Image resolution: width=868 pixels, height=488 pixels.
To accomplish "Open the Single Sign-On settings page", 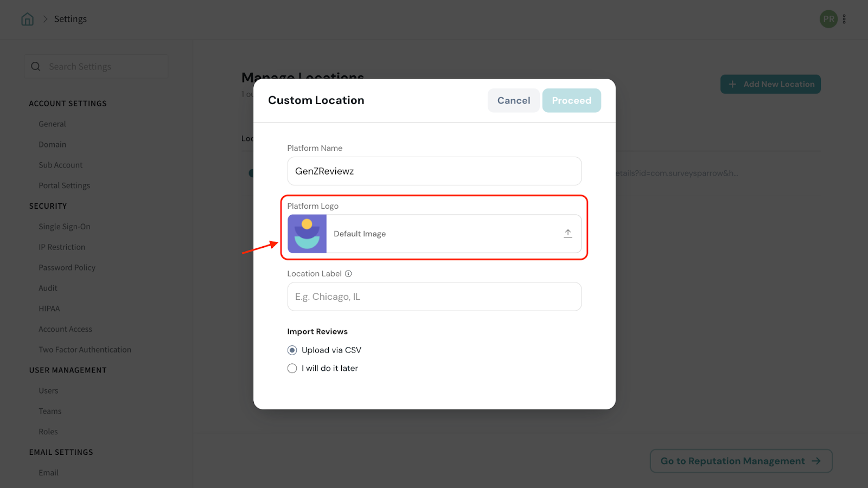I will pyautogui.click(x=65, y=227).
